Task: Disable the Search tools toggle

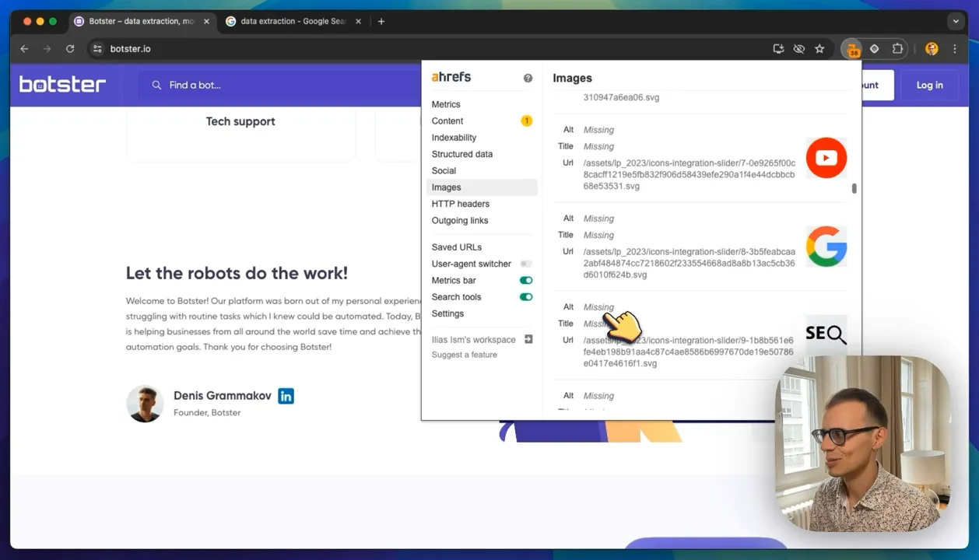Action: click(x=526, y=297)
